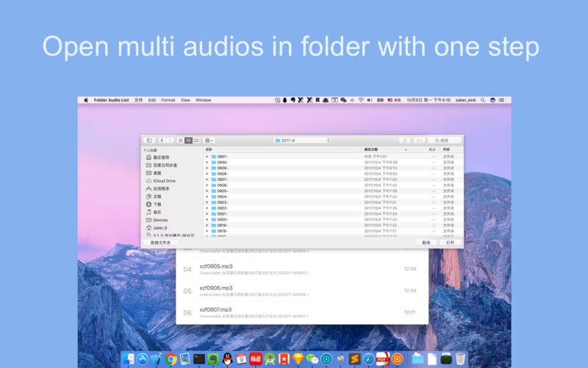Go back with the left chevron button

click(x=162, y=141)
